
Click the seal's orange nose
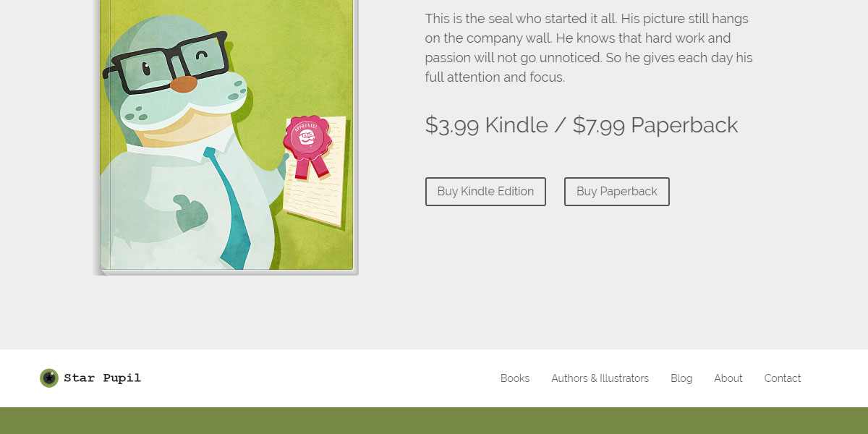[x=183, y=84]
